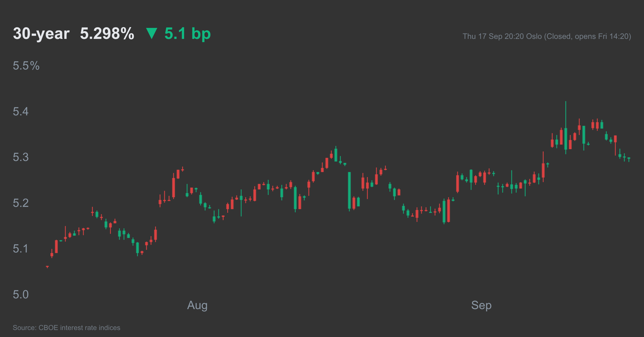Click the 5.0 y-axis label
Viewport: 644px width, 337px height.
[x=21, y=295]
